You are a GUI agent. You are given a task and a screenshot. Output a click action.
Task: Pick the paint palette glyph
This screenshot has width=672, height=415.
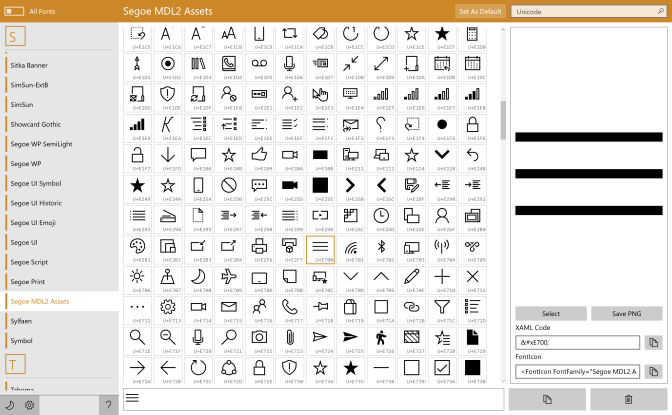coord(138,250)
